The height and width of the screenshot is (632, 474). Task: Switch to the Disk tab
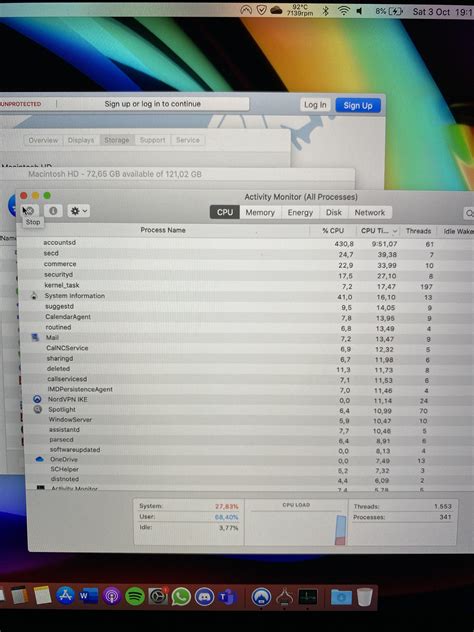pyautogui.click(x=334, y=212)
